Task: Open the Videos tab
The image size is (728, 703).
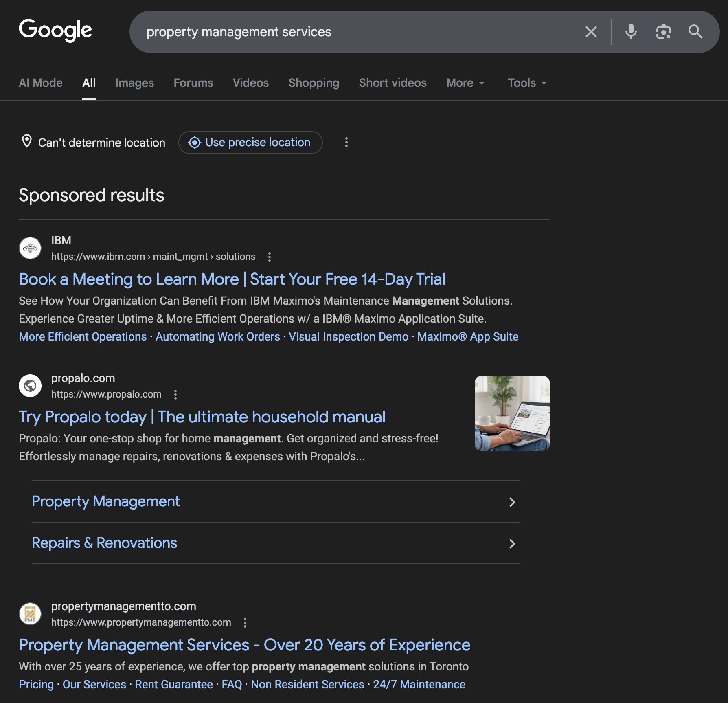Action: [251, 83]
